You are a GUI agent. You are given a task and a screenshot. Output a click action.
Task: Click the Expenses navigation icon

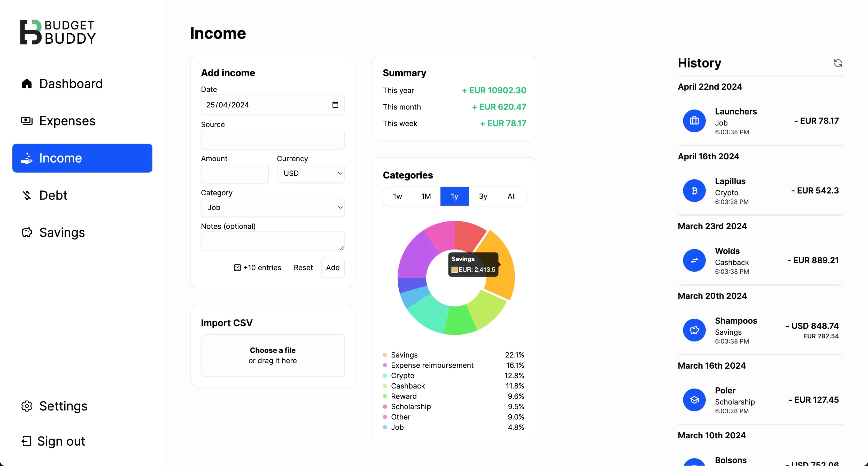pyautogui.click(x=27, y=121)
